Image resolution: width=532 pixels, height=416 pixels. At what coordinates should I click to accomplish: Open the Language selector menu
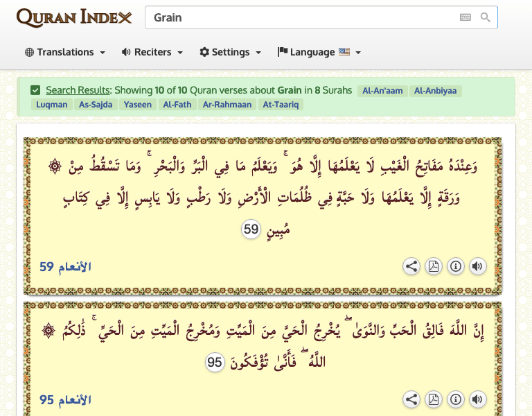(319, 52)
